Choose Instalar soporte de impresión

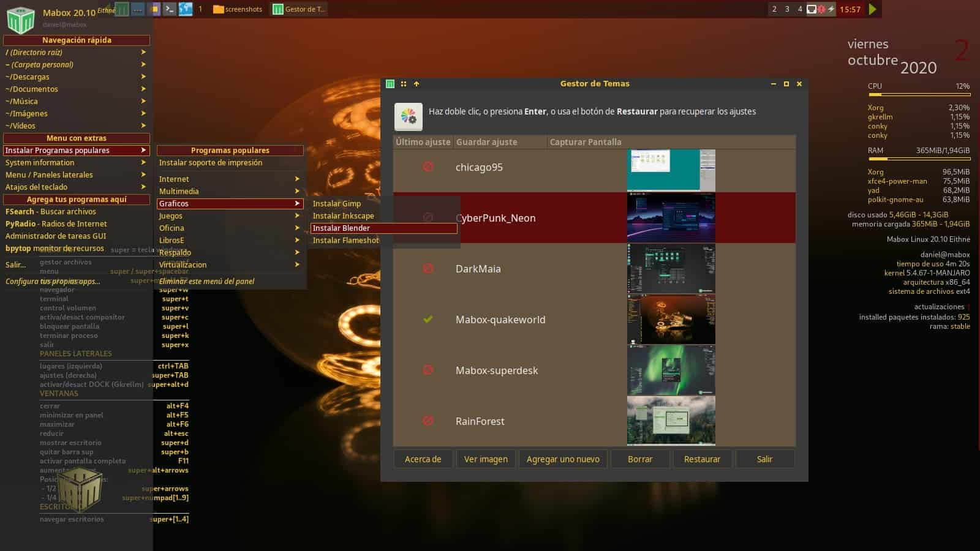(x=230, y=162)
